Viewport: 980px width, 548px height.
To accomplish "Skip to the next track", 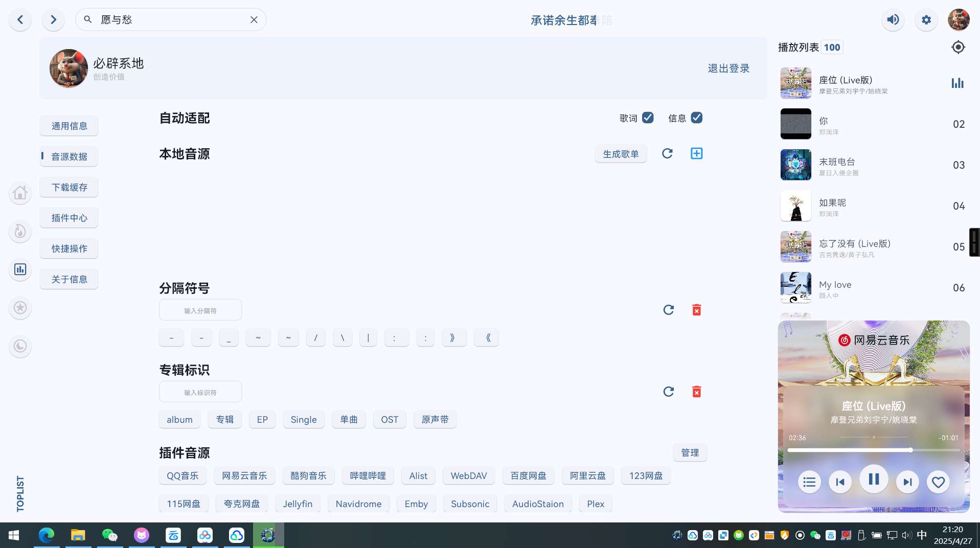I will pyautogui.click(x=907, y=482).
